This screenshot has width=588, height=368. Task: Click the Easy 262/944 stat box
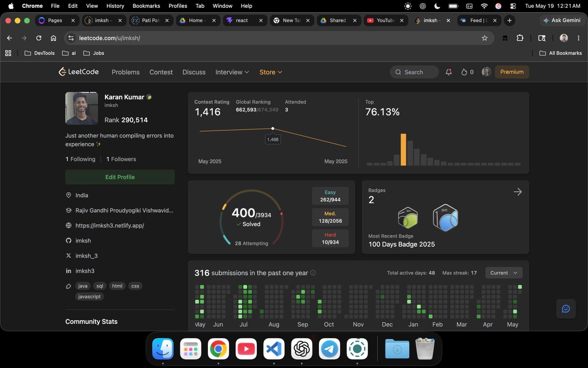coord(330,196)
